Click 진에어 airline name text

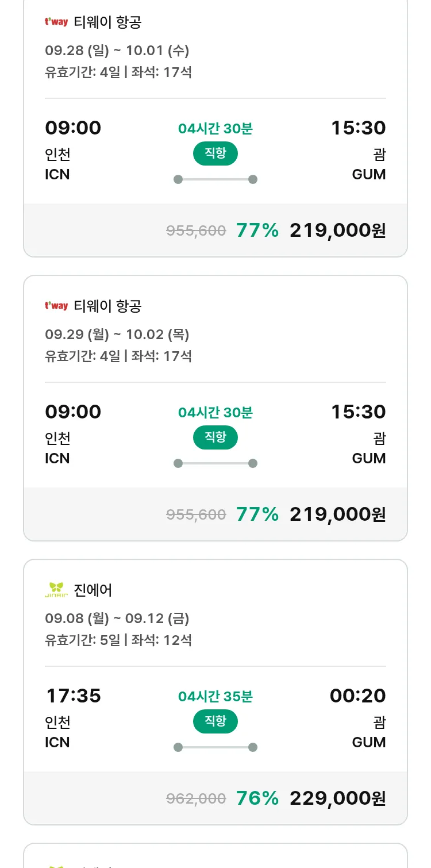coord(93,590)
